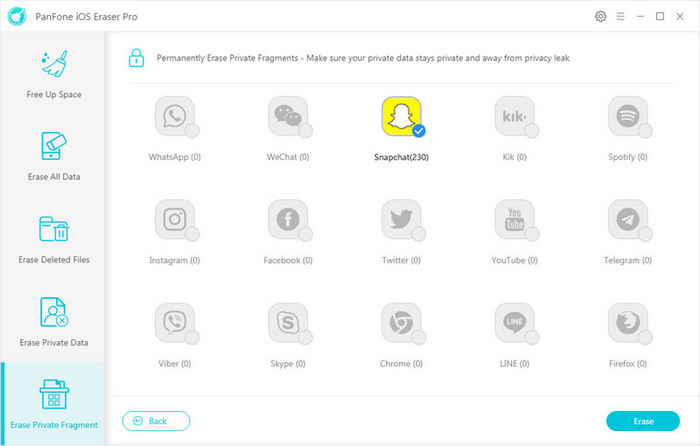
Task: Check the Kik selection circle
Action: [x=532, y=131]
